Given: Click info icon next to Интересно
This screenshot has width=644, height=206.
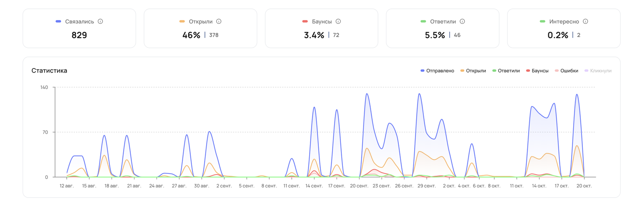Looking at the screenshot, I should tap(585, 21).
